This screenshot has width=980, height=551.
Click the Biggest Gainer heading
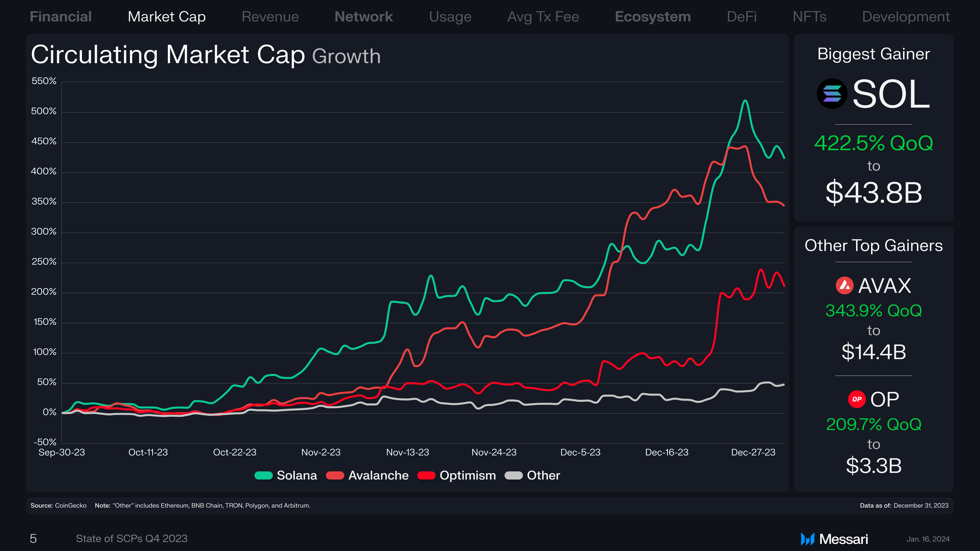(x=873, y=54)
